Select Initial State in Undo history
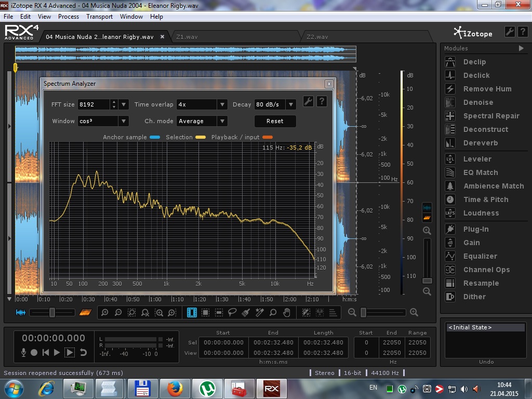The image size is (532, 399). pyautogui.click(x=485, y=327)
